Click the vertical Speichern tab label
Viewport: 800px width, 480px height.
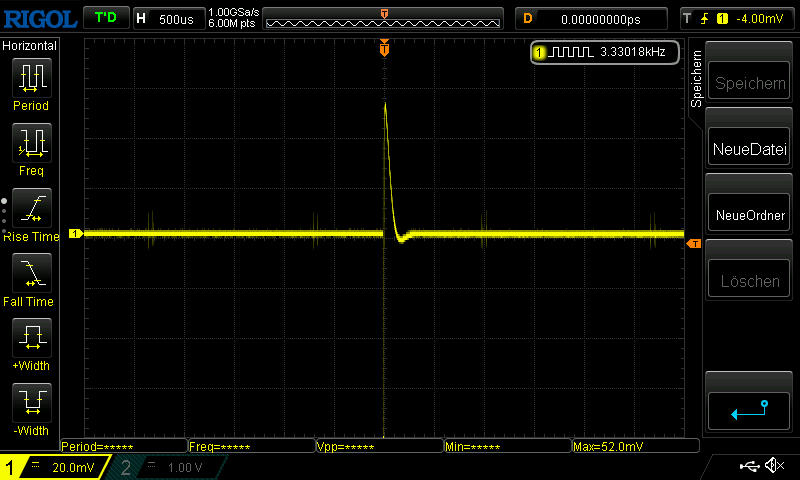tap(696, 79)
